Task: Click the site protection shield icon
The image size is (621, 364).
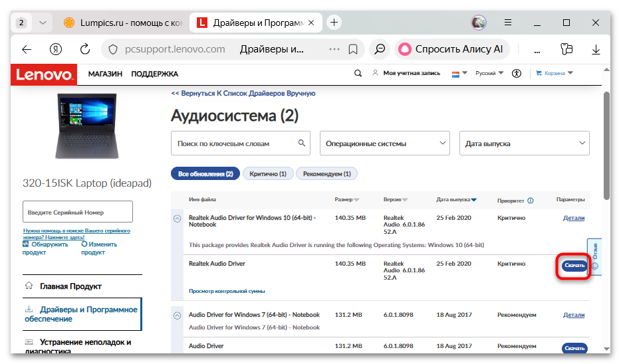Action: (113, 49)
